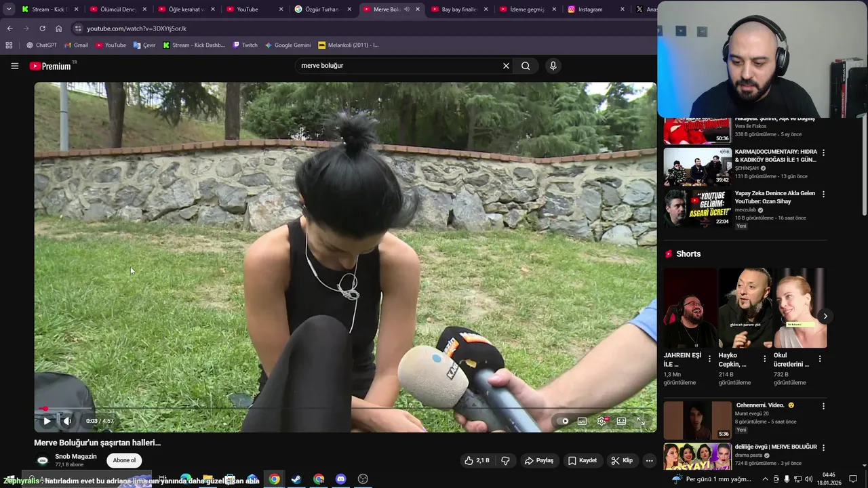Switch to the Instagram tab
Viewport: 868px width, 488px height.
coord(595,9)
